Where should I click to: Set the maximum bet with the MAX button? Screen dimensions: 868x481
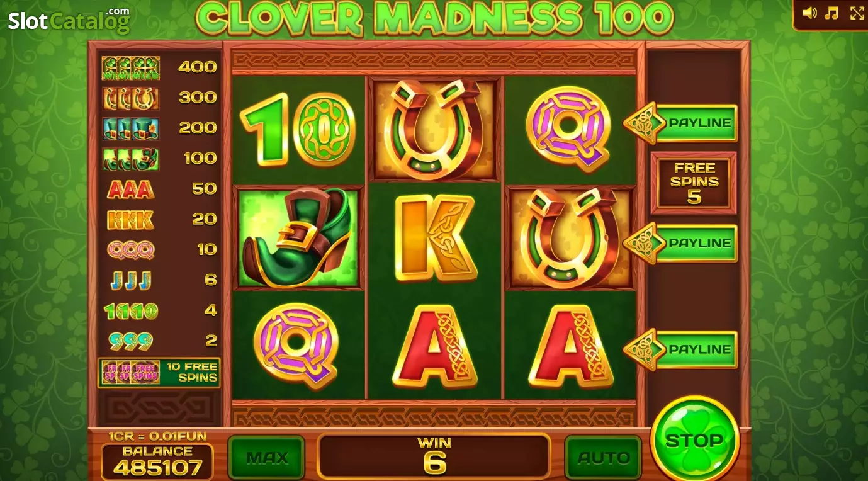click(x=266, y=458)
